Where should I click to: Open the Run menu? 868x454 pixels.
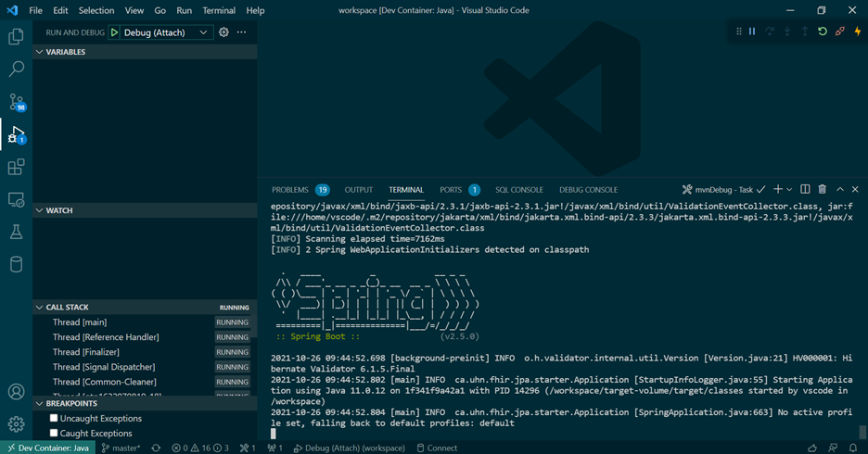coord(184,10)
